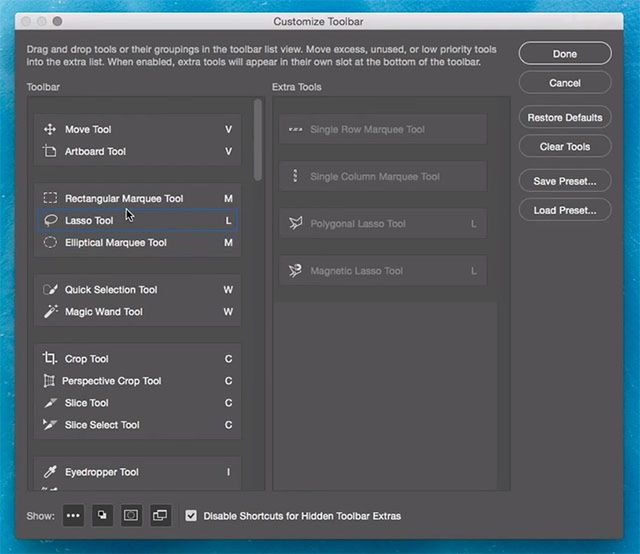Select the Magic Wand Tool icon
Viewport: 640px width, 554px height.
(x=51, y=311)
